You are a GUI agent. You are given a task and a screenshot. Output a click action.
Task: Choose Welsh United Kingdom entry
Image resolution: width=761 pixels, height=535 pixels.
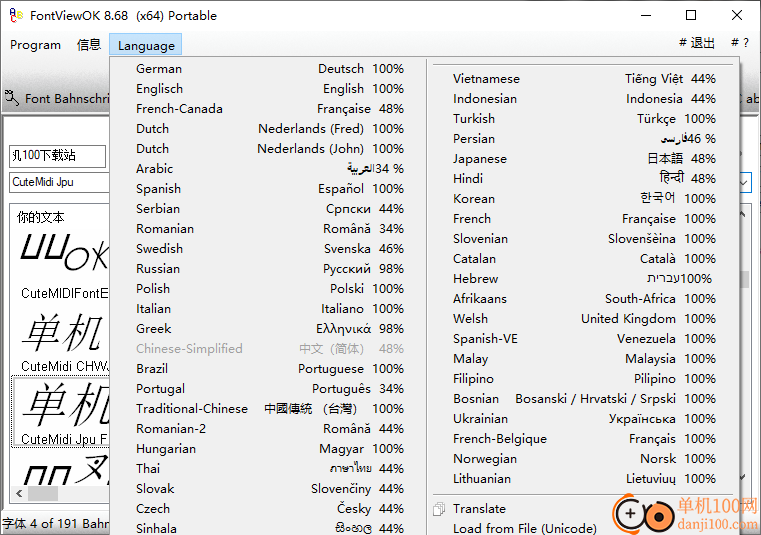click(x=584, y=318)
